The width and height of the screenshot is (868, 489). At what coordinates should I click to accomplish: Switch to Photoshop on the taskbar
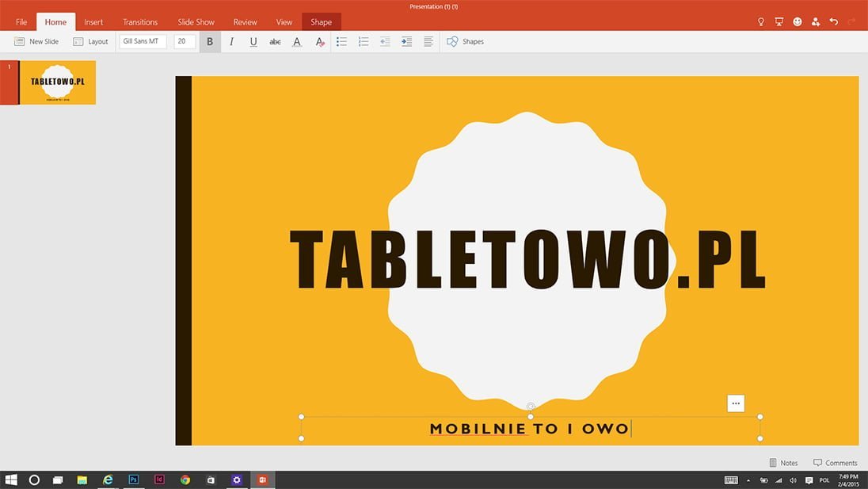tap(133, 480)
